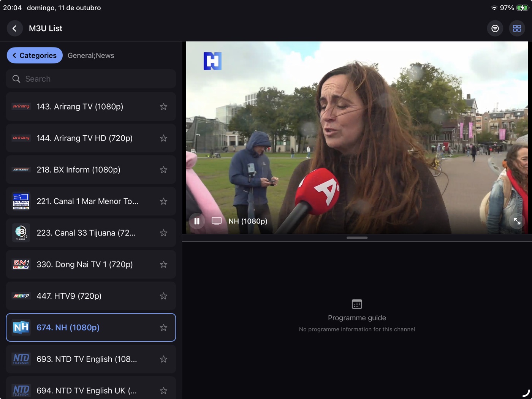Tap the video player area
532x399 pixels.
[x=357, y=138]
